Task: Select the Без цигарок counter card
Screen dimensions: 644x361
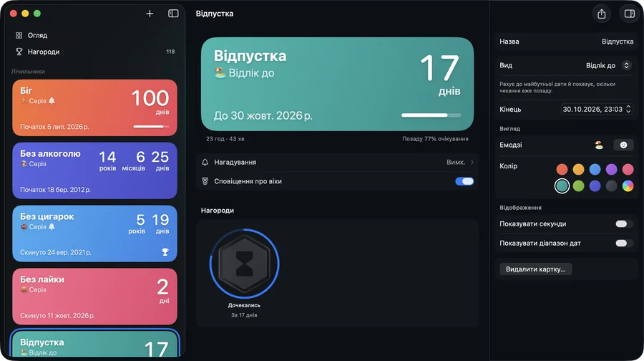Action: pyautogui.click(x=95, y=234)
